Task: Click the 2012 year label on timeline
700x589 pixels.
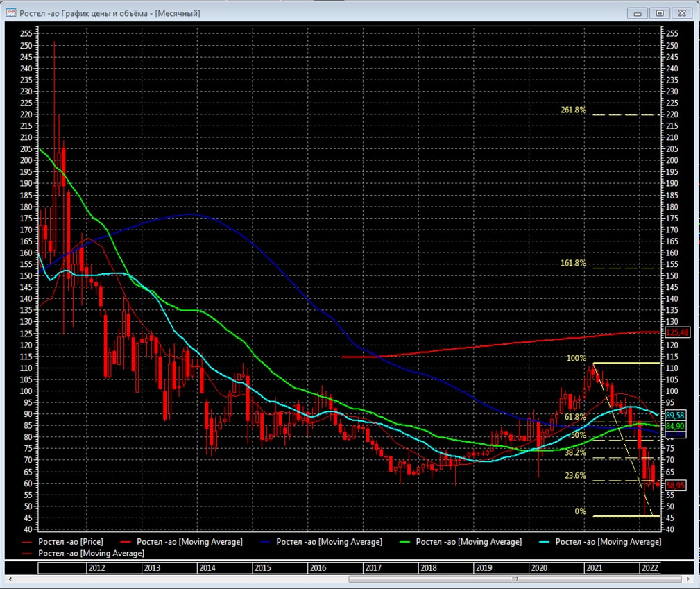Action: tap(96, 568)
